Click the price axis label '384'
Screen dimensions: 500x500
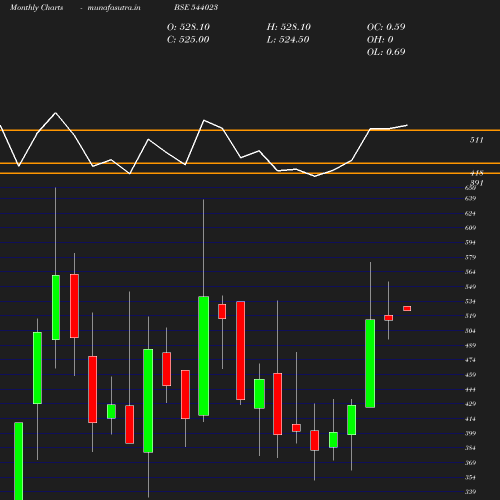470,448
